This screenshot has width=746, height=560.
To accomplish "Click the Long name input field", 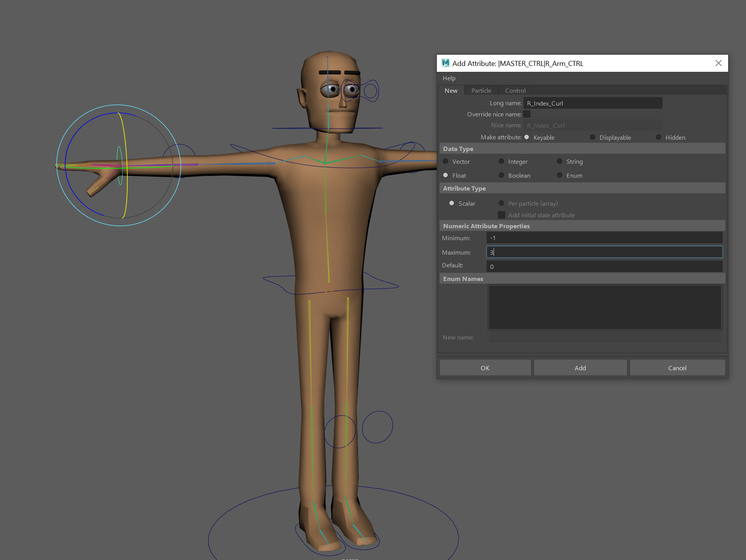I will click(592, 103).
